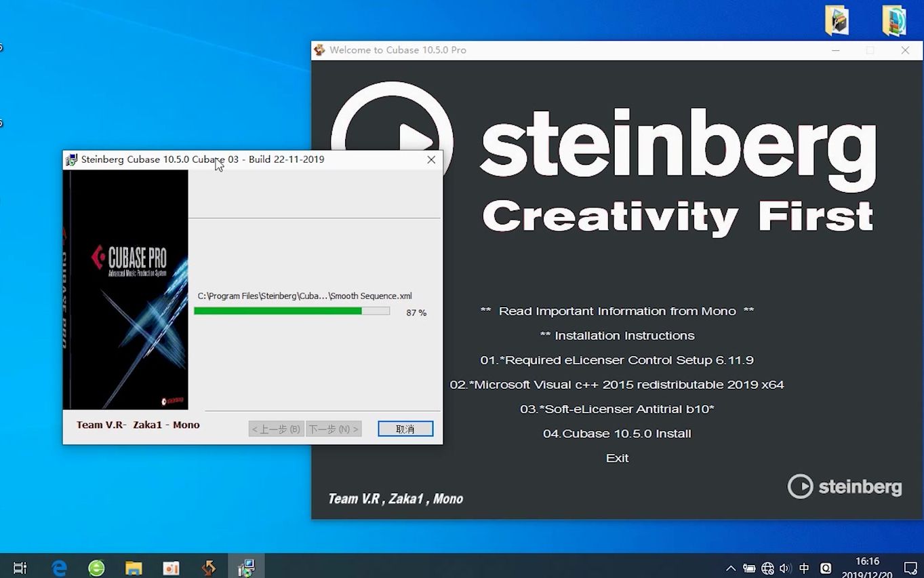
Task: Click the greyed-out 上一步 (B) back button
Action: pyautogui.click(x=277, y=429)
